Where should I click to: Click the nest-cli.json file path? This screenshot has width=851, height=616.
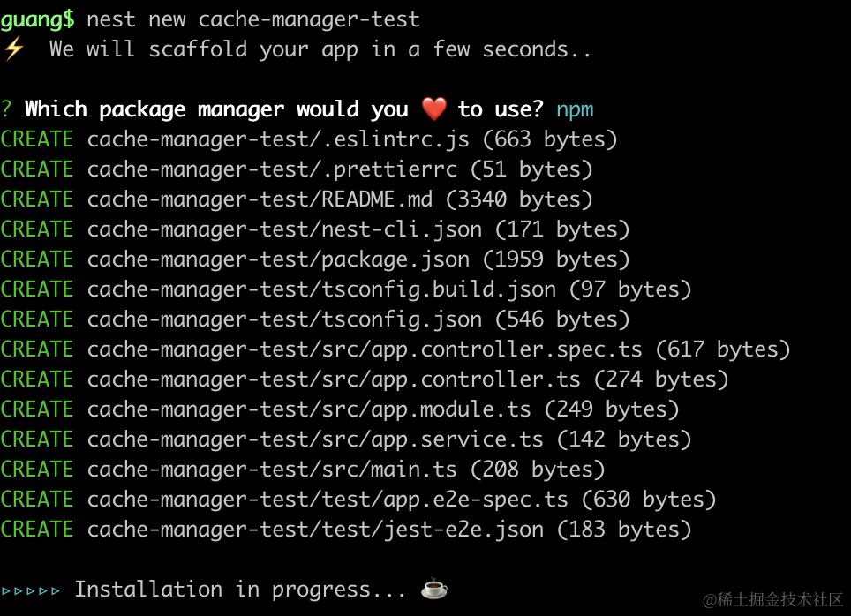(284, 229)
